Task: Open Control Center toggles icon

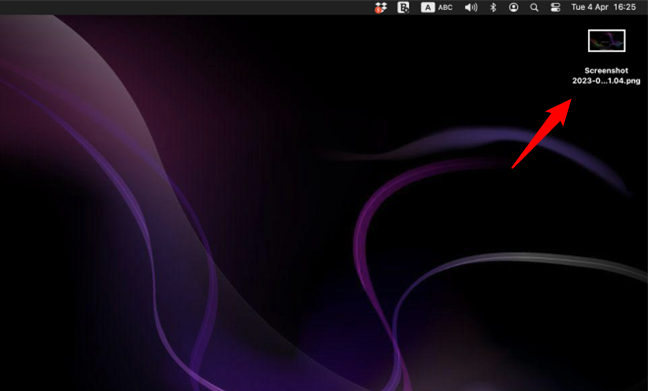Action: pyautogui.click(x=556, y=7)
